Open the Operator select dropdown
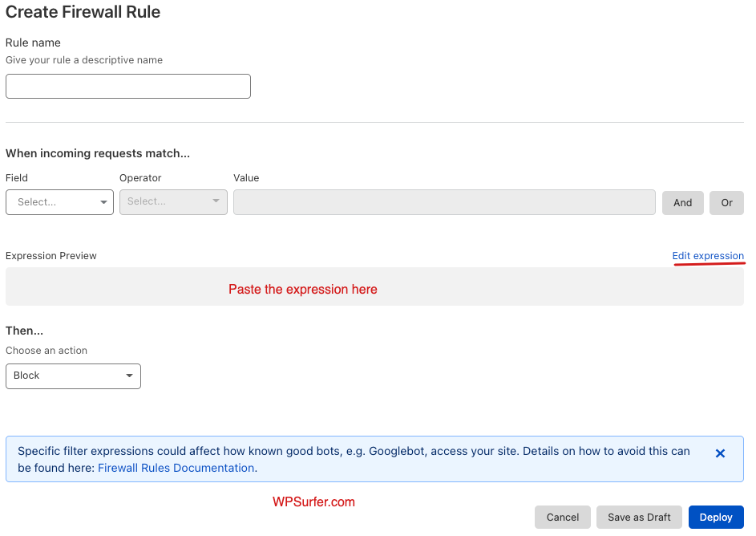Screen dimensions: 756x536 tap(173, 202)
